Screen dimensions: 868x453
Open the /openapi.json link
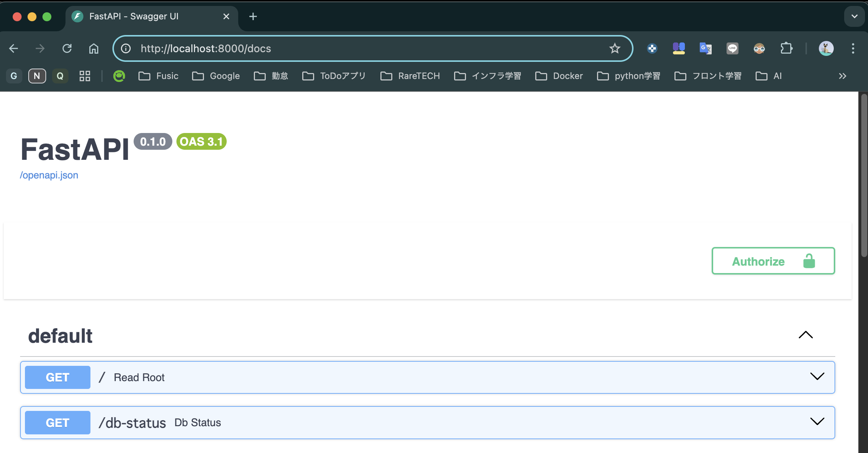tap(49, 175)
